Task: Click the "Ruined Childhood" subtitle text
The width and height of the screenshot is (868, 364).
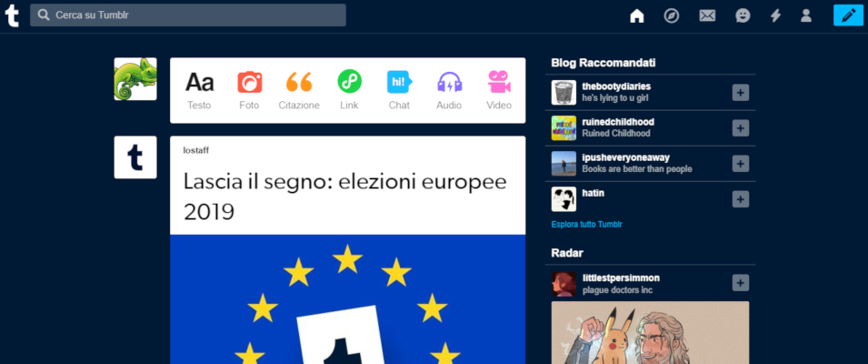Action: pyautogui.click(x=616, y=134)
